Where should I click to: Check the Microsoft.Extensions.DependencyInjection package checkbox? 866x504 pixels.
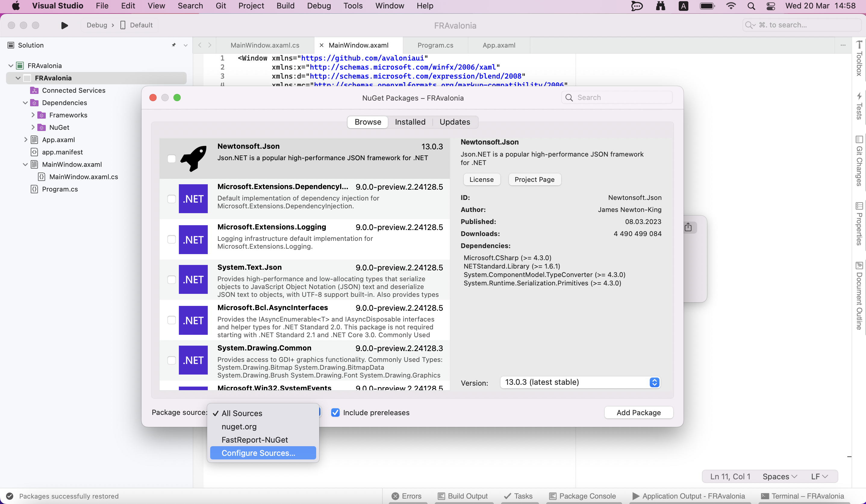click(171, 199)
